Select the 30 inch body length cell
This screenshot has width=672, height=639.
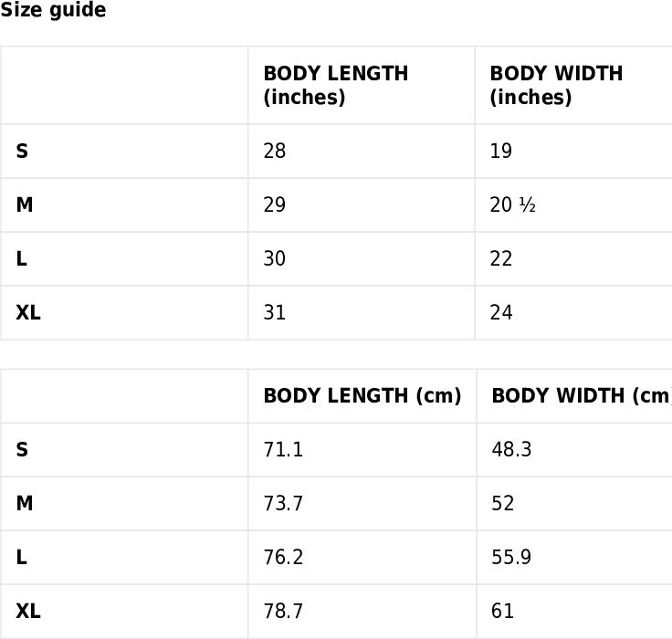coord(274,259)
